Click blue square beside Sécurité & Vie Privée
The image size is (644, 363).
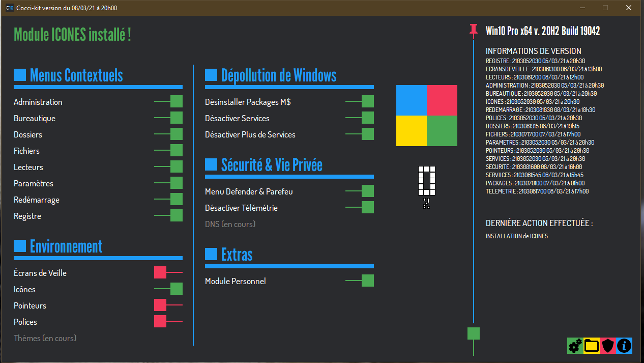(211, 164)
